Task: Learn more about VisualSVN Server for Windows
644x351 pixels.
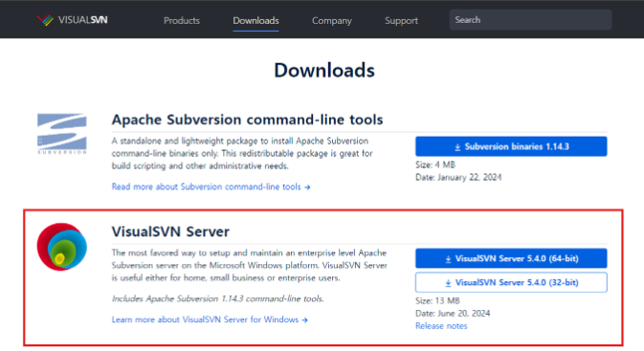Action: coord(210,319)
